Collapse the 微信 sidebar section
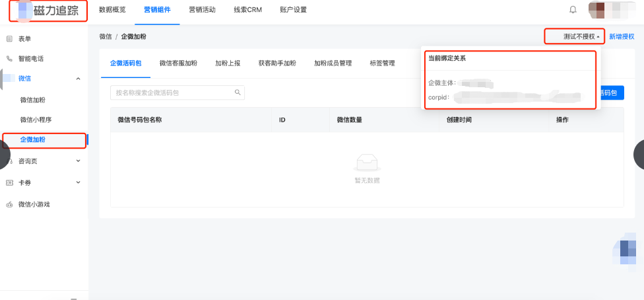The height and width of the screenshot is (300, 644). (x=79, y=79)
